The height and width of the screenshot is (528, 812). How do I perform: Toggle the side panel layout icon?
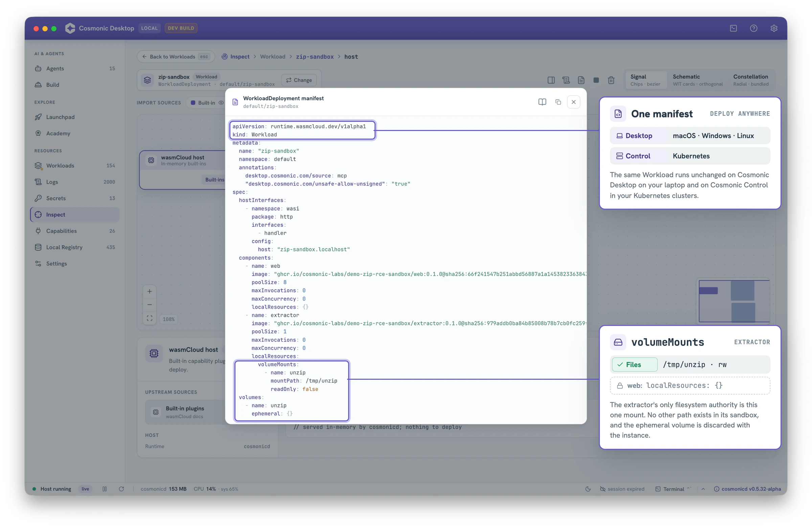pyautogui.click(x=551, y=80)
